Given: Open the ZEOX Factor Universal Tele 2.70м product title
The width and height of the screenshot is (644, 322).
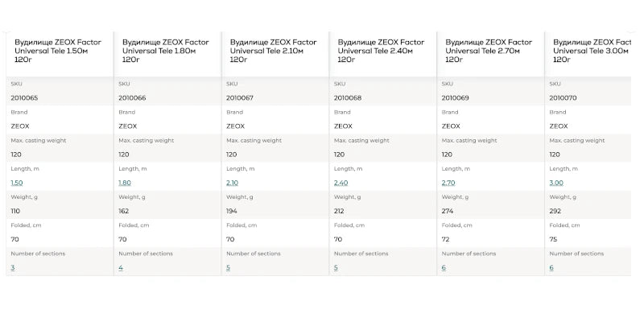Looking at the screenshot, I should coord(489,50).
